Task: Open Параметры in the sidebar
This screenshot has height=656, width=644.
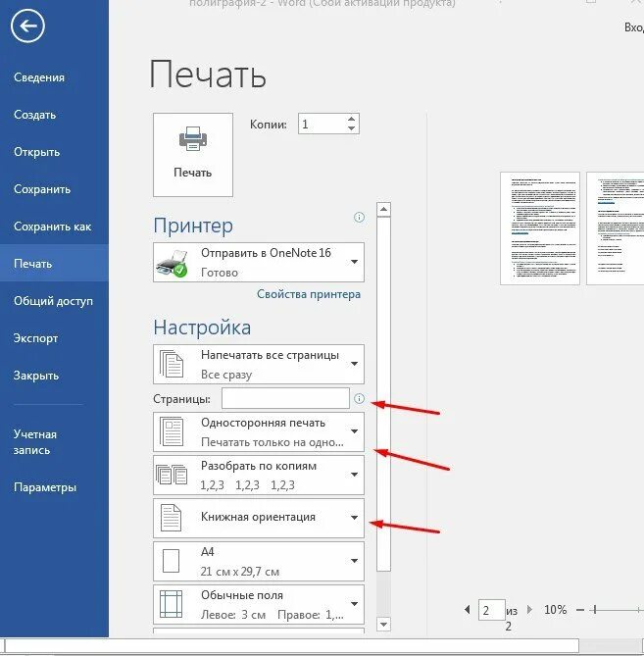Action: coord(45,487)
